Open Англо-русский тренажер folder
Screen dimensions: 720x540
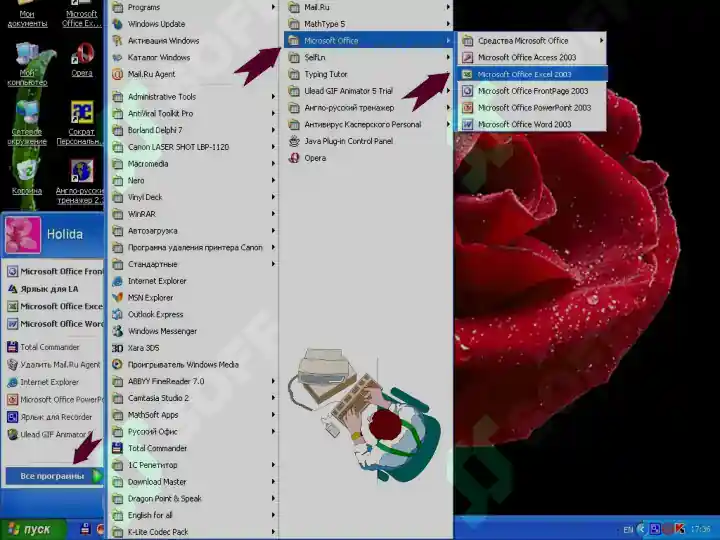368,107
